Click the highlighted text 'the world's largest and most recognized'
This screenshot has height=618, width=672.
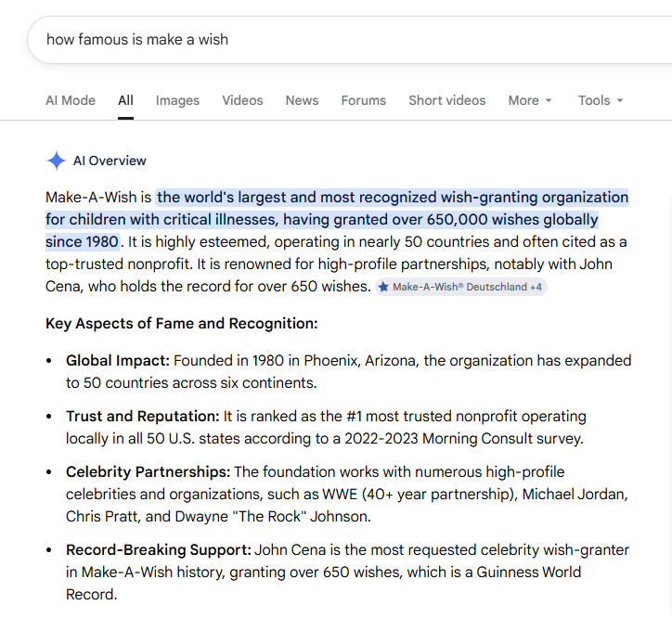(x=297, y=197)
